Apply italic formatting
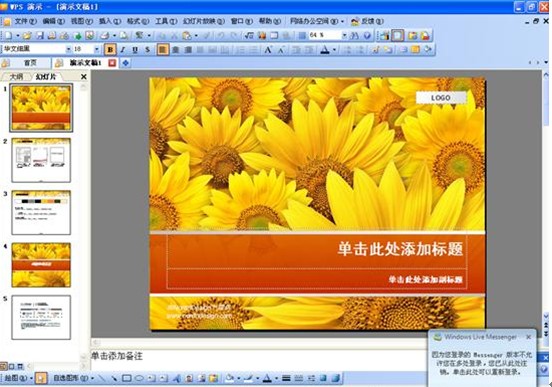The image size is (552, 387). (123, 50)
